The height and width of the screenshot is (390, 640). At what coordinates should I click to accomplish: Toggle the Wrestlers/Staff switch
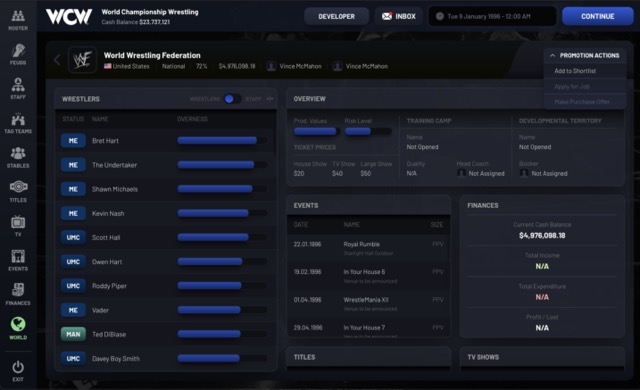(x=232, y=99)
